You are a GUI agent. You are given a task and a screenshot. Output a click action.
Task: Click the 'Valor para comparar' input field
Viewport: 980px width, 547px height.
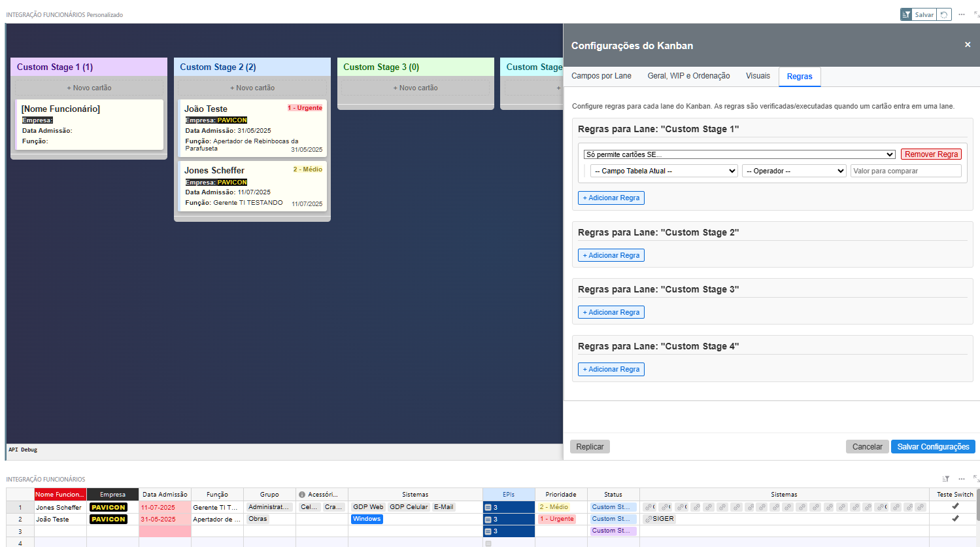[x=905, y=171]
